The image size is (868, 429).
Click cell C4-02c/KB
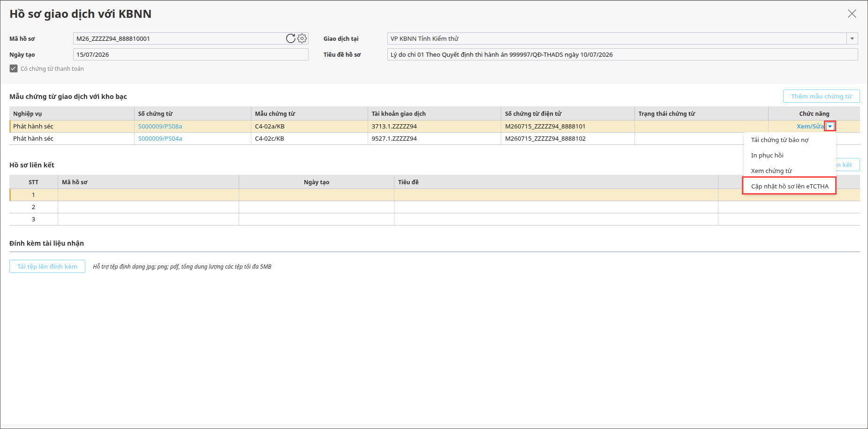point(309,138)
